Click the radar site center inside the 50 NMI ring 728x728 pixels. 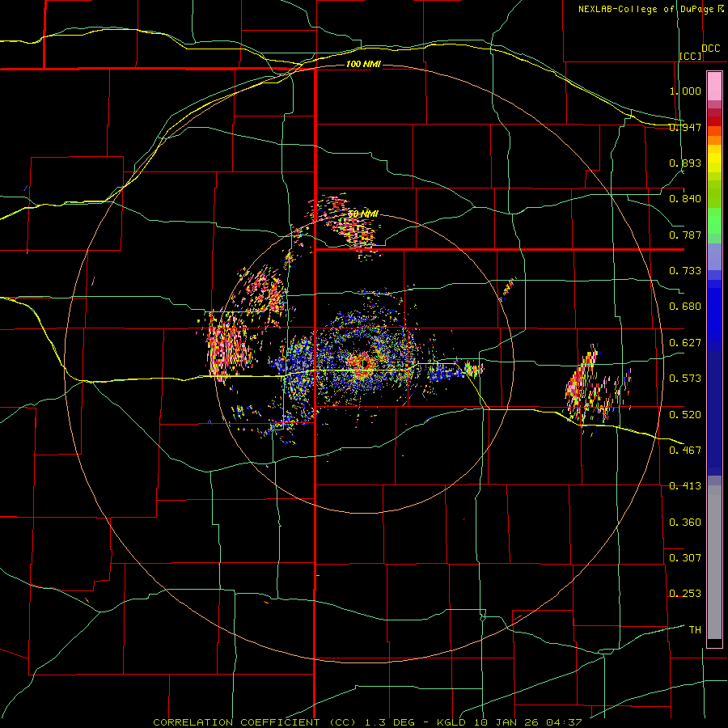tap(363, 363)
